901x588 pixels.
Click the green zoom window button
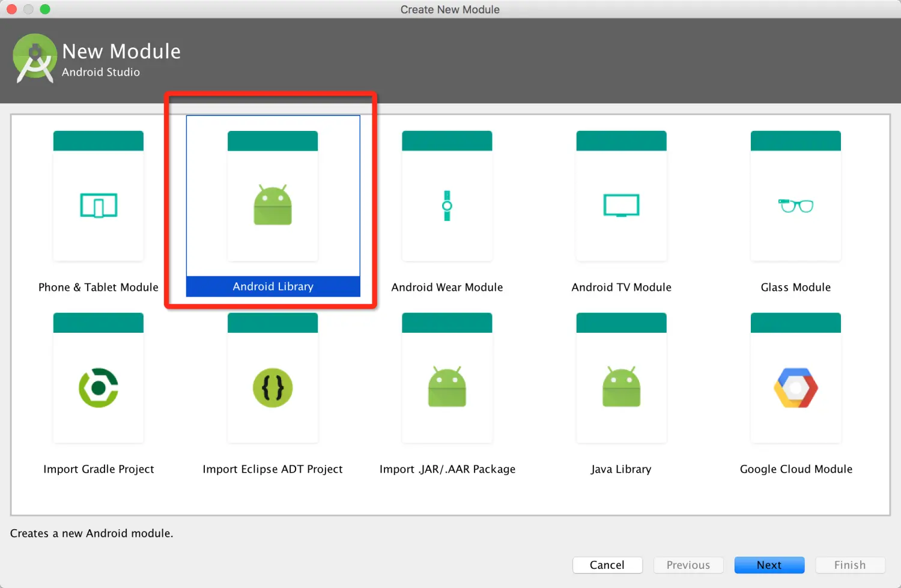click(45, 9)
